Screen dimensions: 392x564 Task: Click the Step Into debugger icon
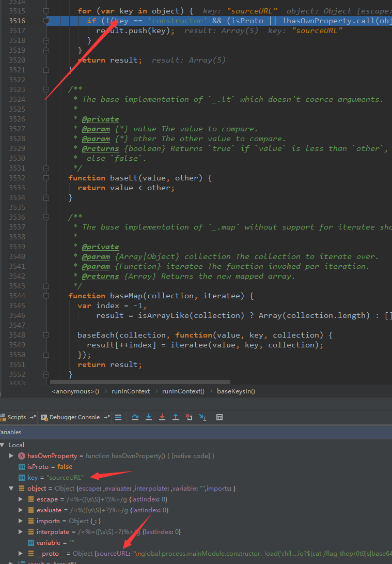coord(148,417)
